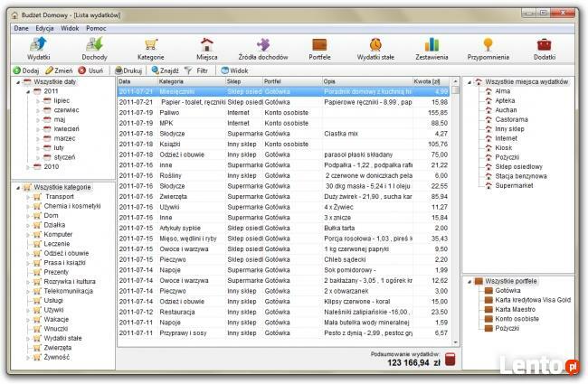
Task: Open the Dodatki toolbox icon
Action: 544,47
